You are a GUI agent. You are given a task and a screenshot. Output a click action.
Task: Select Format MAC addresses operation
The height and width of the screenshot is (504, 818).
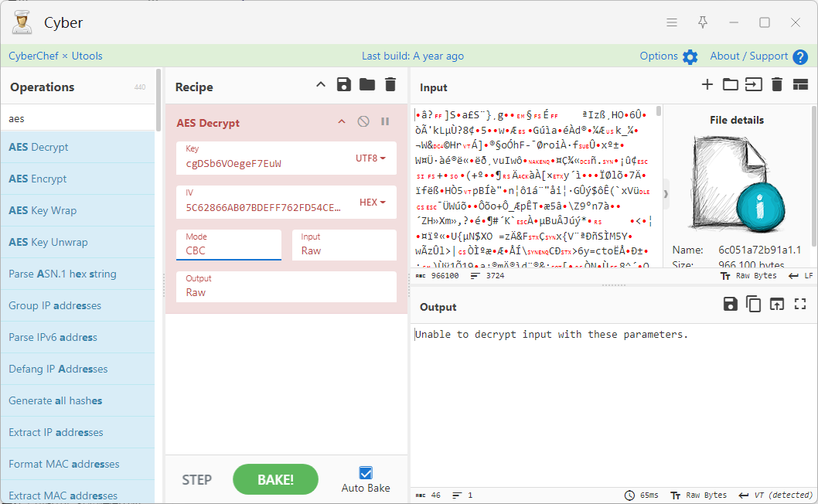click(78, 464)
